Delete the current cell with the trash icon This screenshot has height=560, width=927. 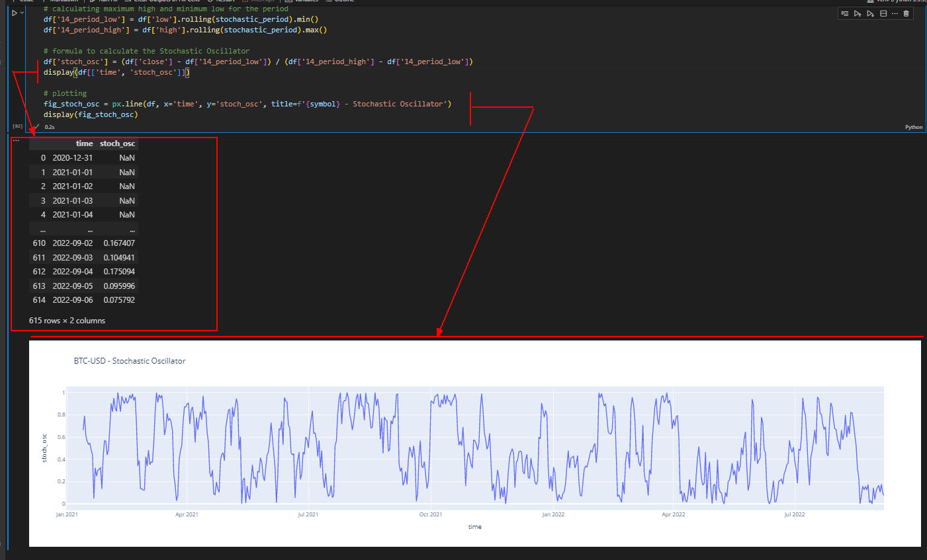click(906, 13)
